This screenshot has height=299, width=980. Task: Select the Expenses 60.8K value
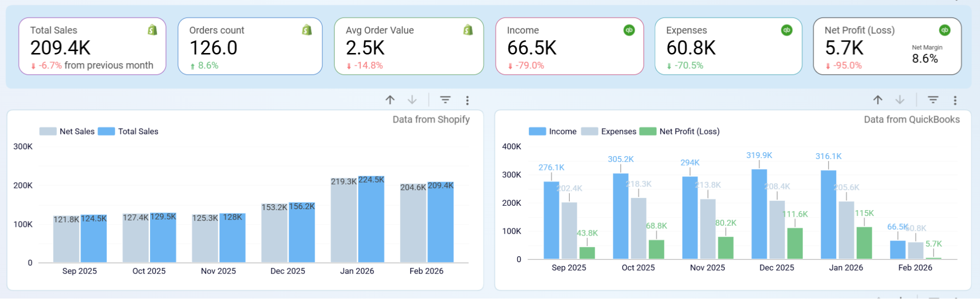pyautogui.click(x=691, y=48)
